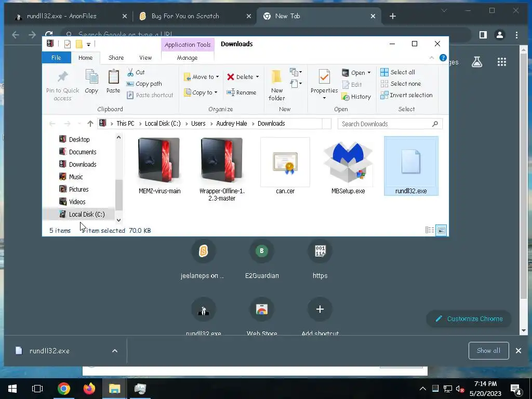Click Customize Chrome button

[x=469, y=318]
